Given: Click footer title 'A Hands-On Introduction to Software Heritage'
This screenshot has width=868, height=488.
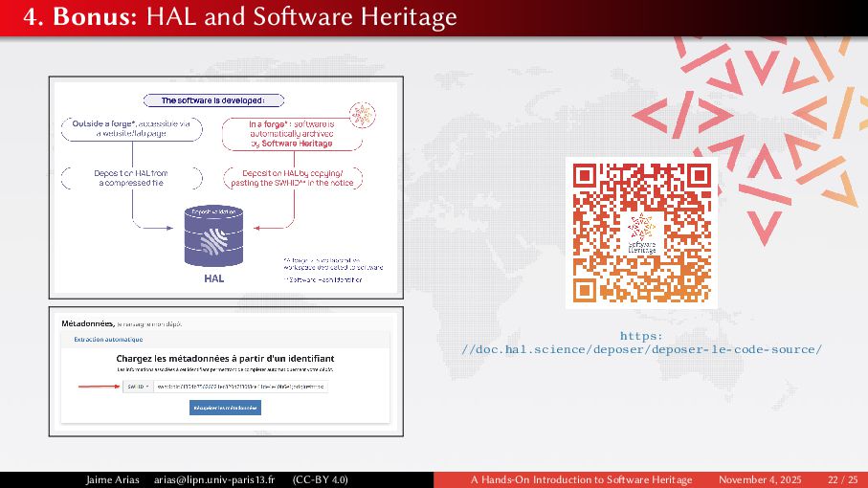Looking at the screenshot, I should (581, 479).
